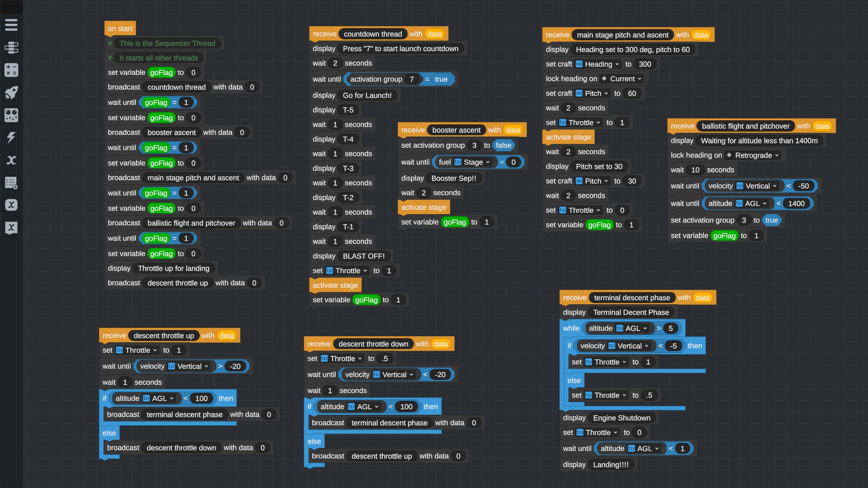Toggle true value in ballistic flight activation group
Screen dimensions: 868x488
771,220
